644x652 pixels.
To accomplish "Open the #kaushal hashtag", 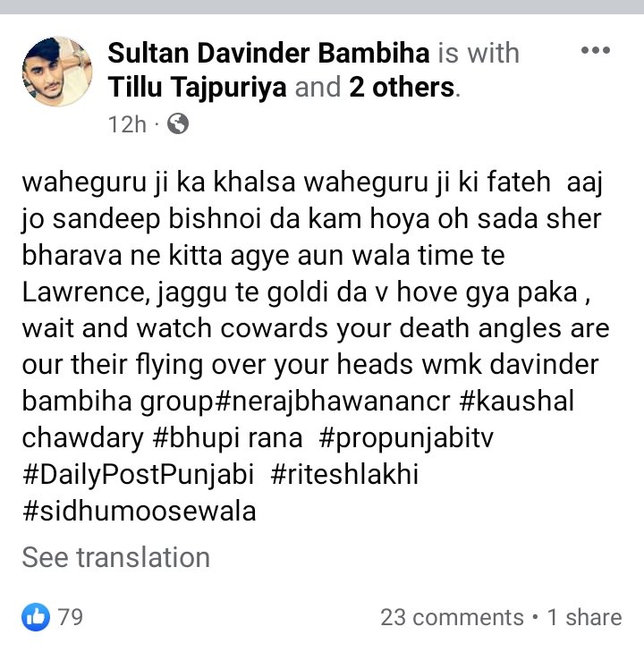I will 517,401.
